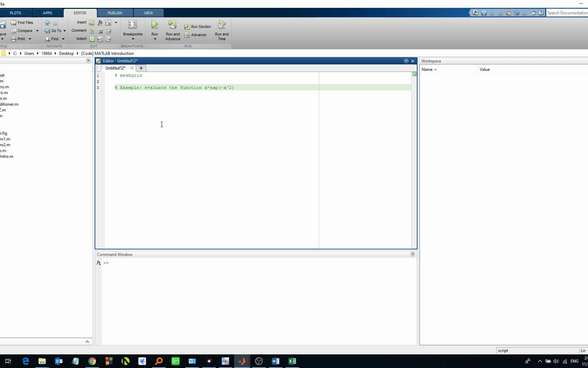Click the Decrease Indent icon
588x368 pixels.
tap(108, 39)
